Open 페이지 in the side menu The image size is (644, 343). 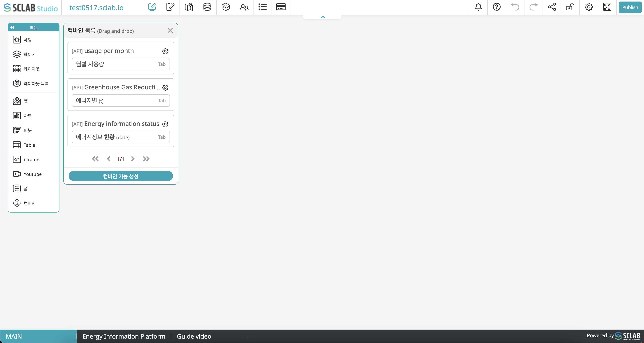click(34, 54)
